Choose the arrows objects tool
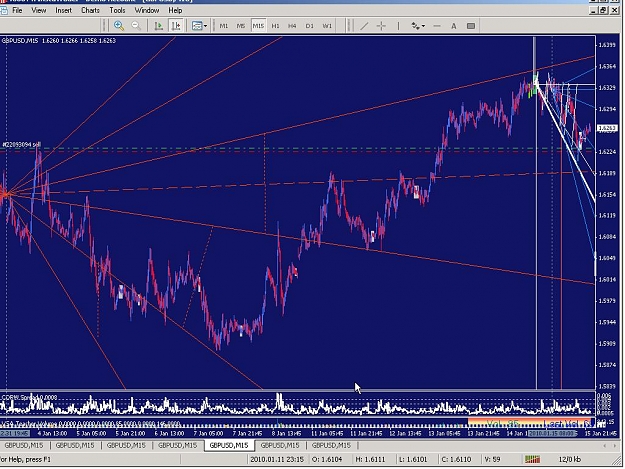The image size is (625, 469). click(415, 26)
